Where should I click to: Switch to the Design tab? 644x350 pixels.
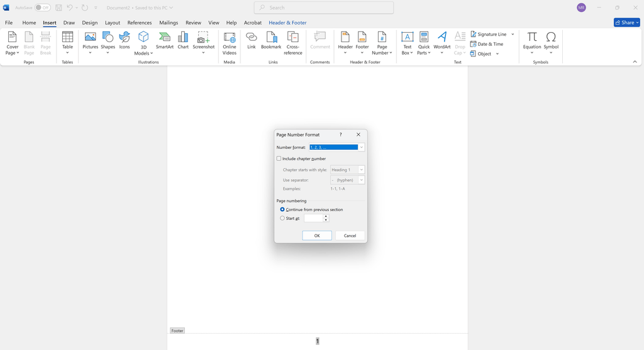(x=89, y=23)
